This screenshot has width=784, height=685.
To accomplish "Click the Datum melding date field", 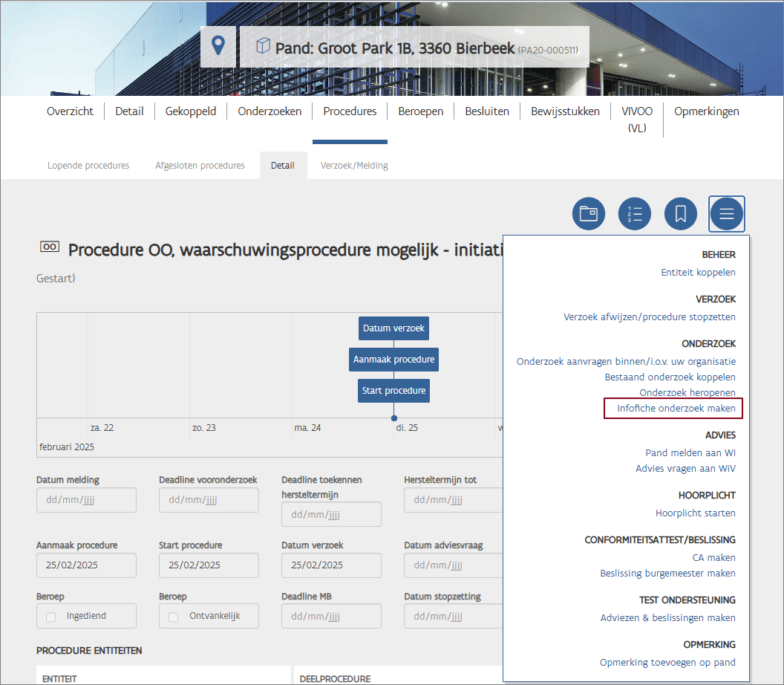I will (86, 500).
